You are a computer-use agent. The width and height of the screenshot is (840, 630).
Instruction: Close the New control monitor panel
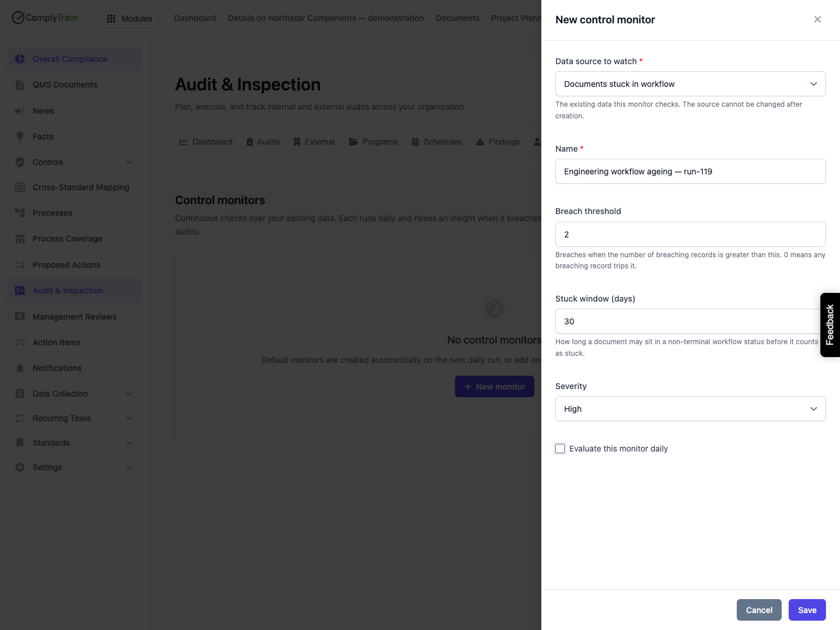[x=817, y=19]
